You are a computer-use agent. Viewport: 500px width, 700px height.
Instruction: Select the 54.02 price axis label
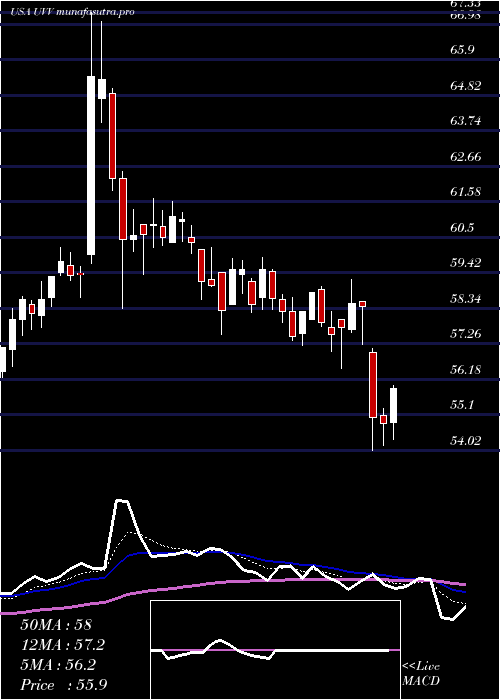coord(466,441)
